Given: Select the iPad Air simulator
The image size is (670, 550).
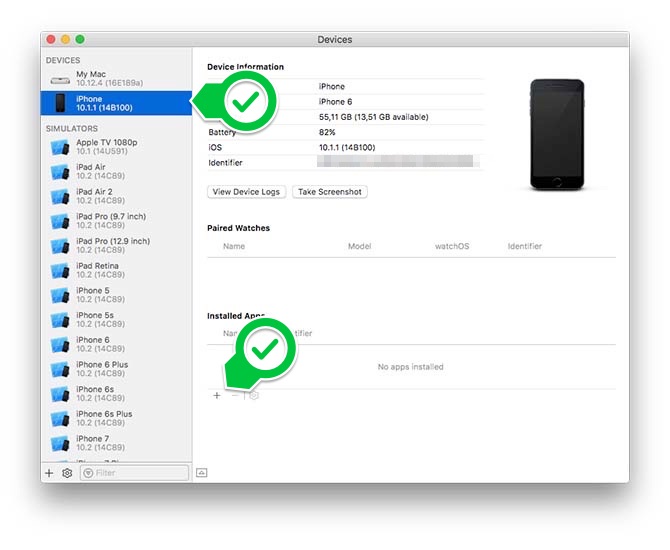Looking at the screenshot, I should 116,171.
